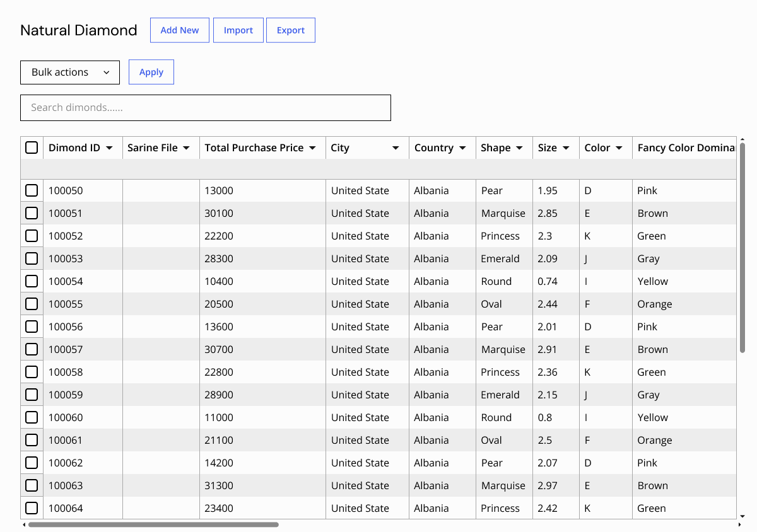Click Shape cell Round in row 100054
This screenshot has height=532, width=757.
click(x=504, y=281)
